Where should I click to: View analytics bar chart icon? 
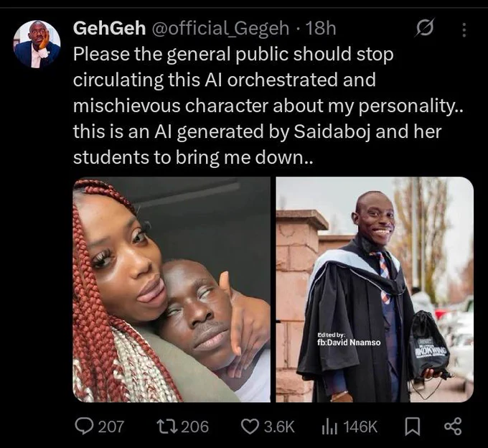pos(329,426)
